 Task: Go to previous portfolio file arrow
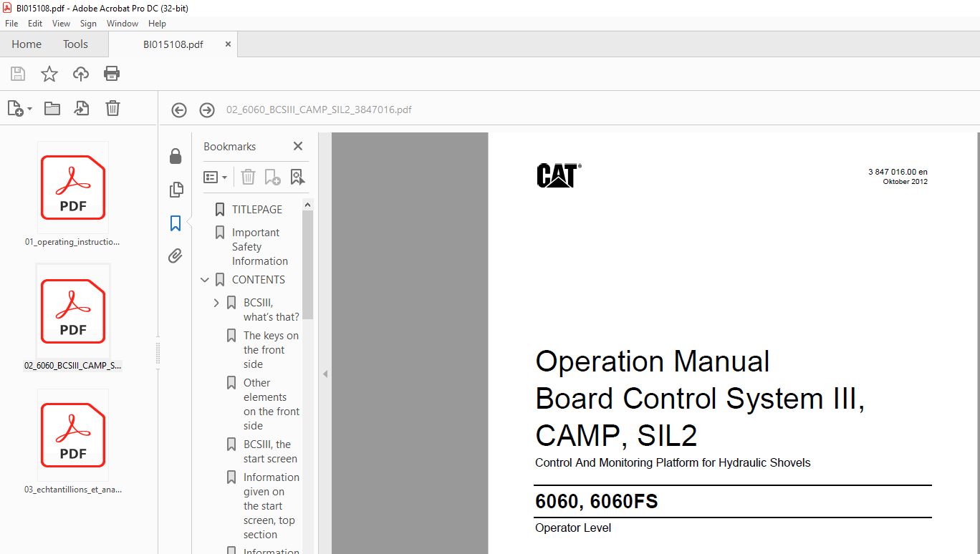(179, 110)
